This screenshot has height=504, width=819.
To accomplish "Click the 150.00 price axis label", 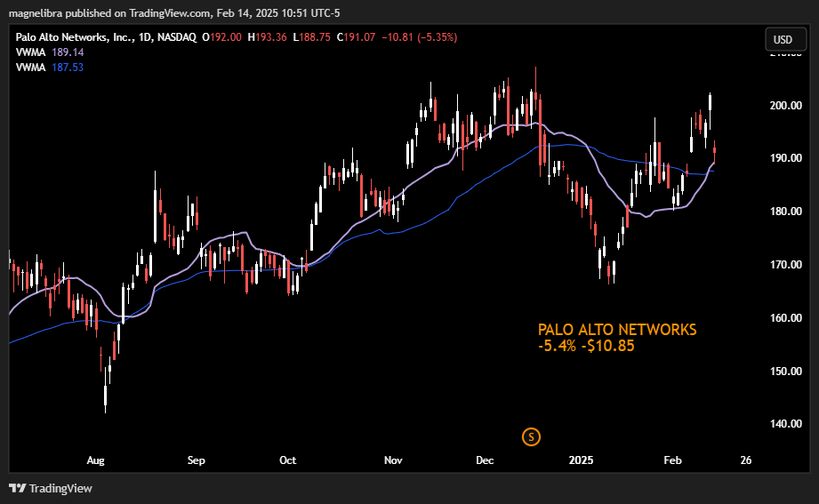I will 785,371.
